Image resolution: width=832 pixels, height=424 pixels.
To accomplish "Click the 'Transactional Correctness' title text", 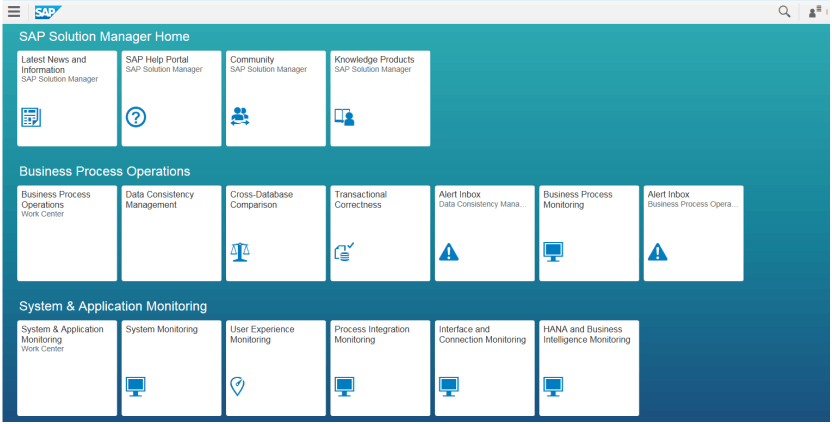I will (361, 200).
